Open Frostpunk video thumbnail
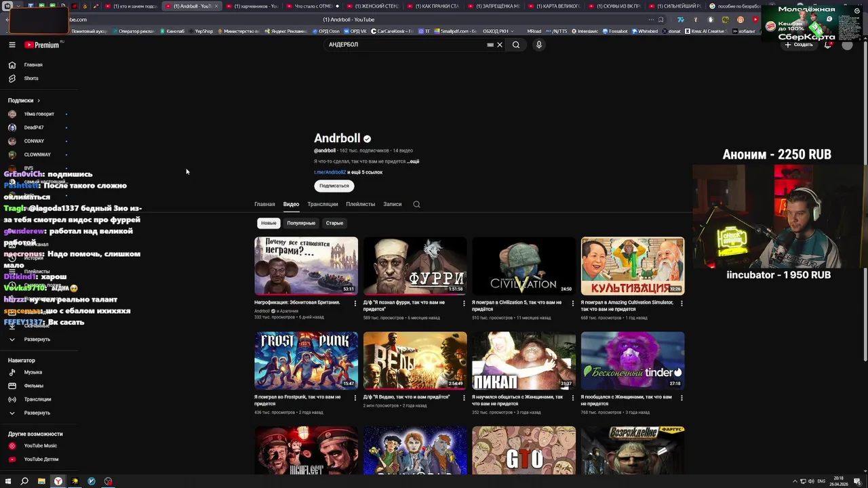The height and width of the screenshot is (488, 868). coord(306,361)
